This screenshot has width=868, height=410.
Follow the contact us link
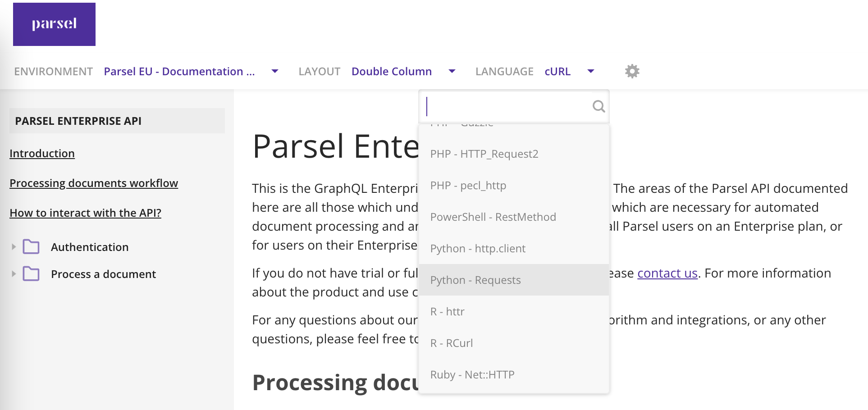[x=667, y=273]
